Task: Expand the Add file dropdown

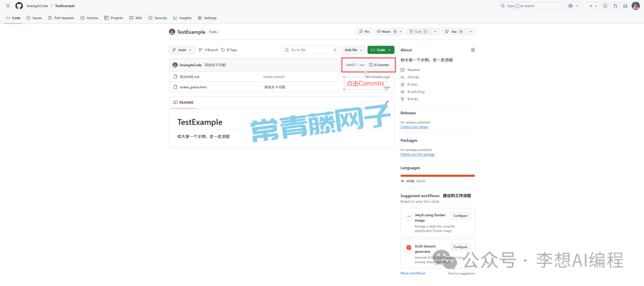Action: pyautogui.click(x=353, y=50)
